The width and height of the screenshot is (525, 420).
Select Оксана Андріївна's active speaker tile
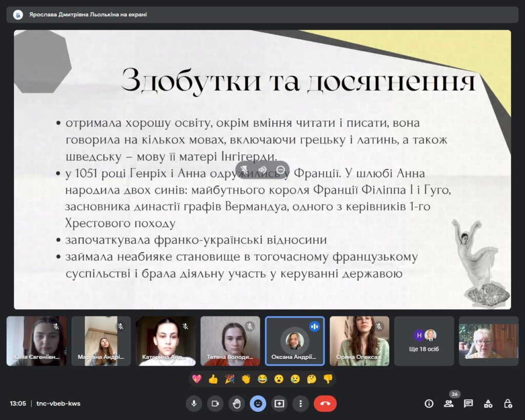tap(295, 341)
